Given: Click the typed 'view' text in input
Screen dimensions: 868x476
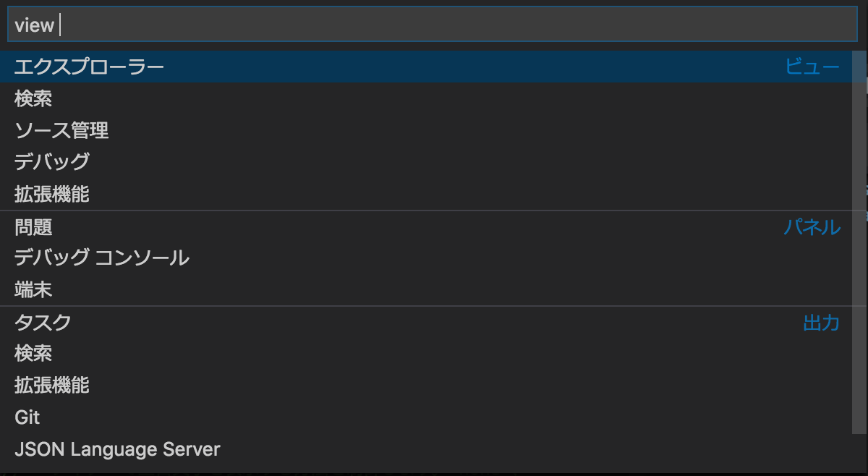Looking at the screenshot, I should (x=34, y=25).
